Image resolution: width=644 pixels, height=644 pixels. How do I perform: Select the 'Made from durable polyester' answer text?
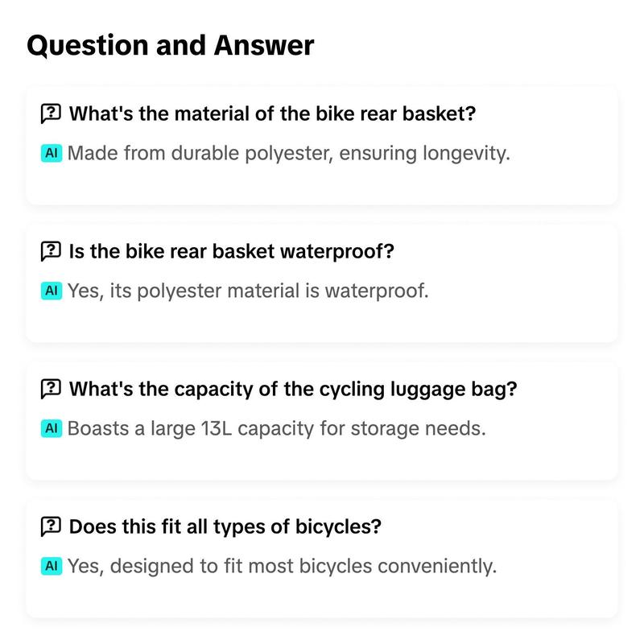pos(289,153)
